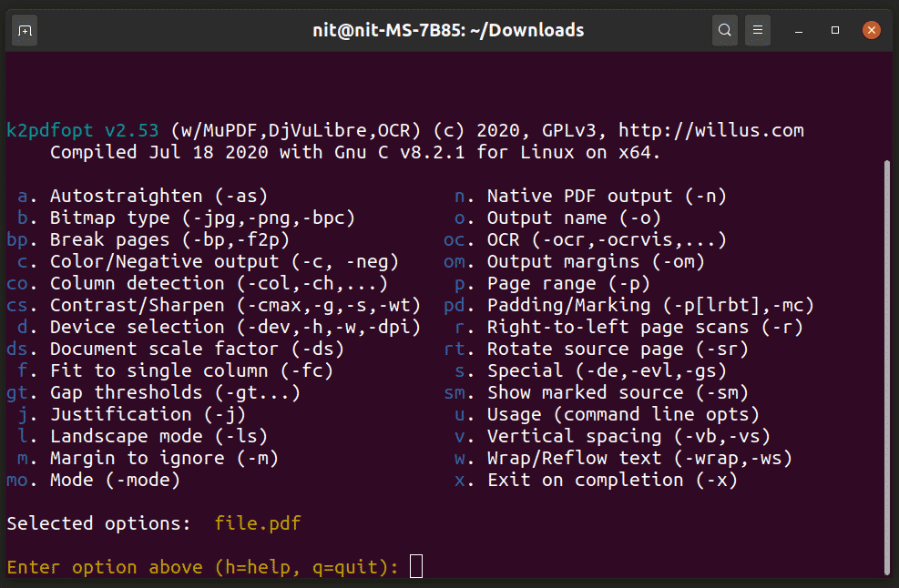Click the input cursor after the prompt

coord(416,567)
